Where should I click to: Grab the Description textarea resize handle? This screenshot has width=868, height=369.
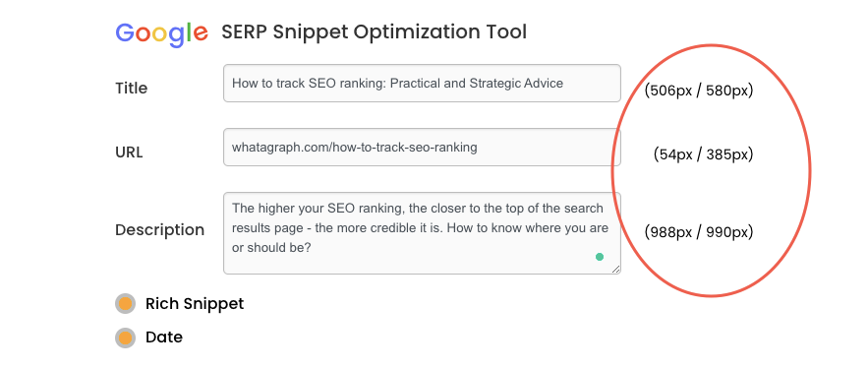click(616, 269)
